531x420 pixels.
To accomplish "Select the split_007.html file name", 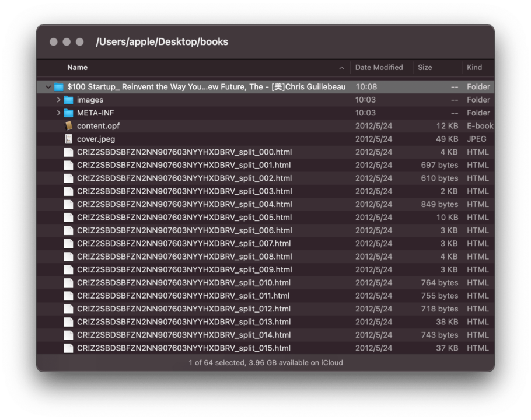I will click(184, 243).
